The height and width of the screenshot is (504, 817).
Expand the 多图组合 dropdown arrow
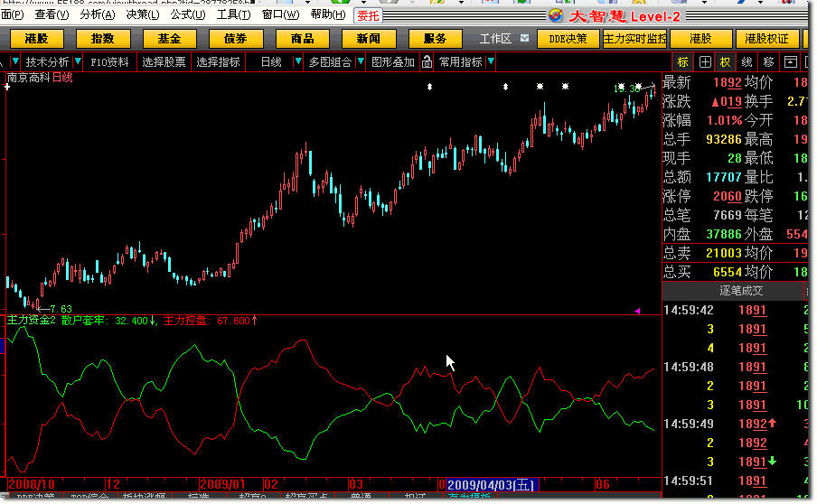(361, 61)
